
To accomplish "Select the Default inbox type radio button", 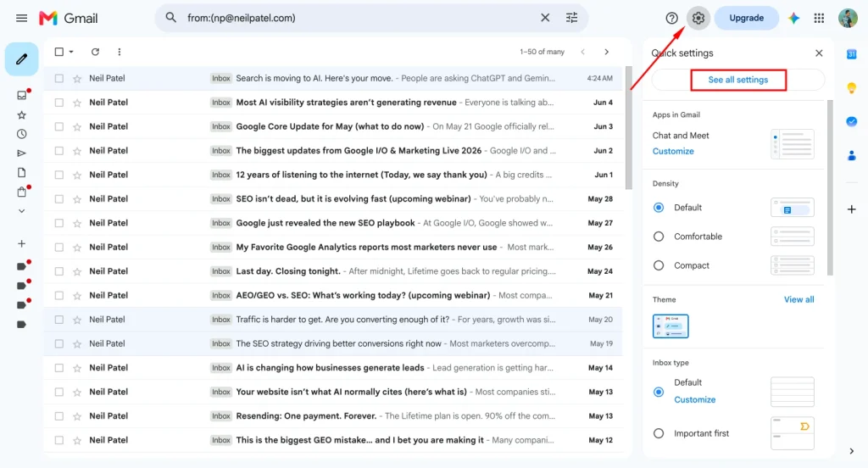I will click(658, 393).
